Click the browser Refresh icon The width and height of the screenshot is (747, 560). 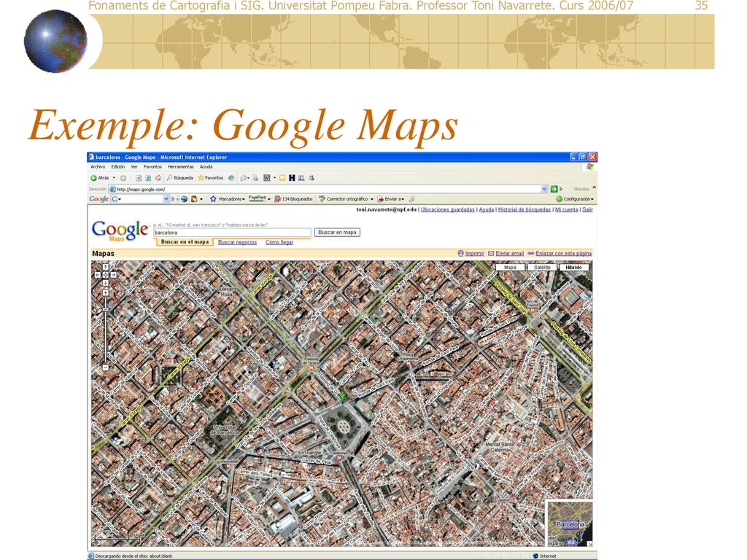[148, 178]
